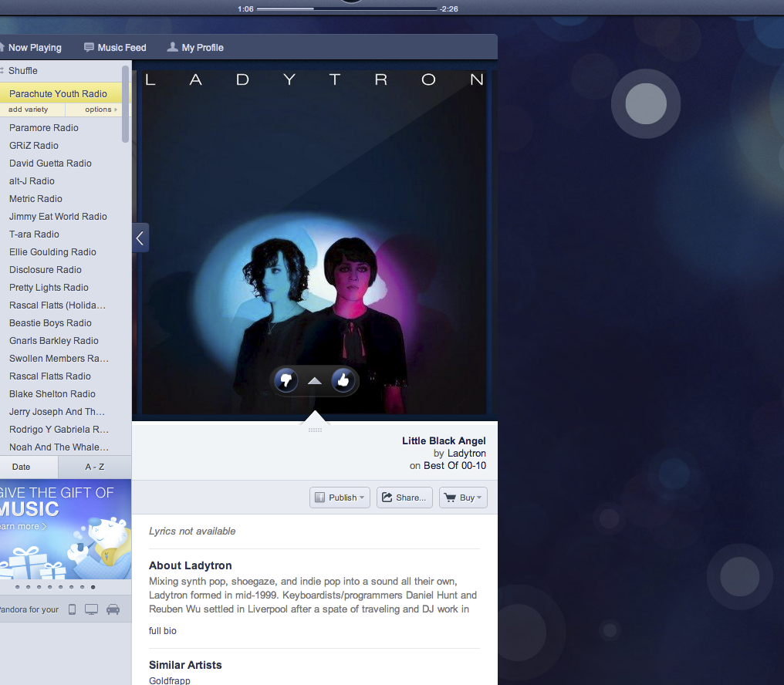Open the Buy dropdown
Viewport: 784px width, 685px height.
point(463,498)
